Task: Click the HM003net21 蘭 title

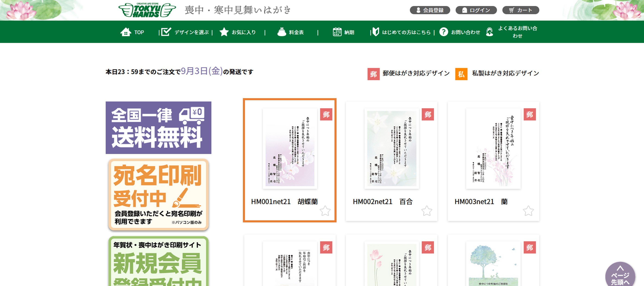Action: (x=481, y=202)
